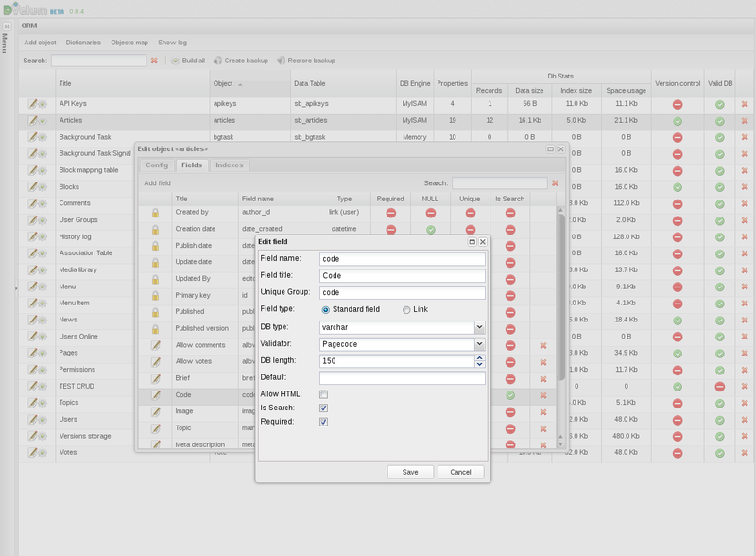Enable the Allow HTML checkbox
The height and width of the screenshot is (556, 756).
click(323, 395)
